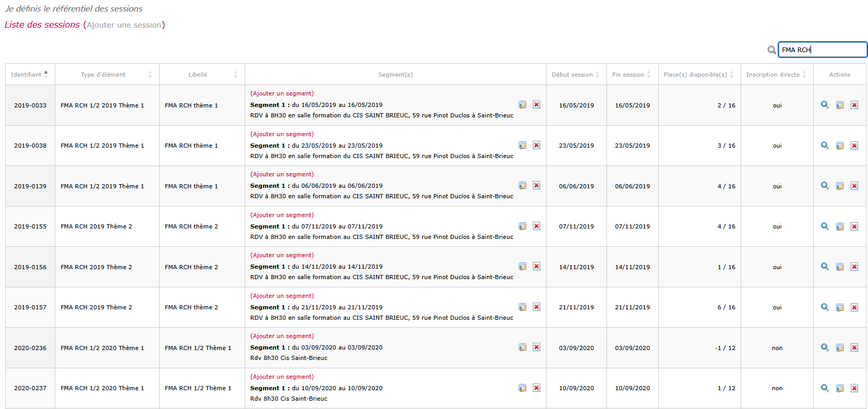Click Ajouter un segment for session 2020-0236
Screen dimensions: 868x409
pos(282,336)
